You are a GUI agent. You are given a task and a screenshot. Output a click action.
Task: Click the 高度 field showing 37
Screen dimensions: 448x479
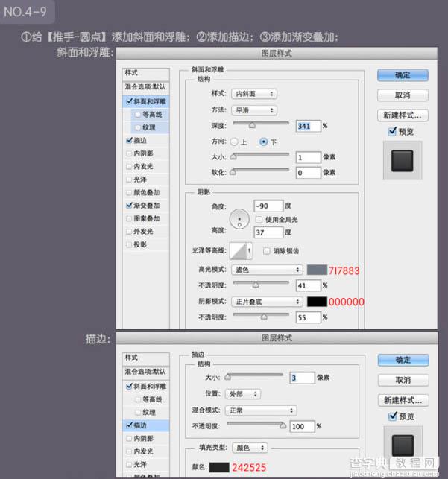(x=268, y=232)
